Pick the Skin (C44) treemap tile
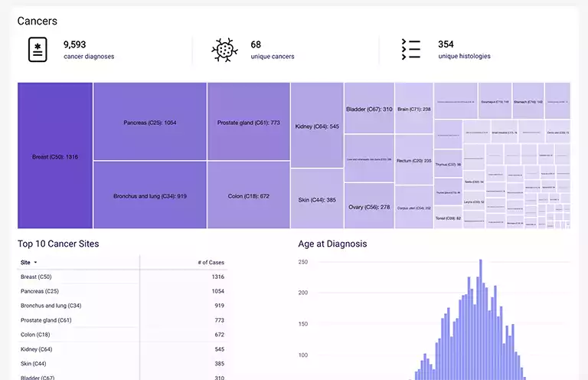 (317, 199)
